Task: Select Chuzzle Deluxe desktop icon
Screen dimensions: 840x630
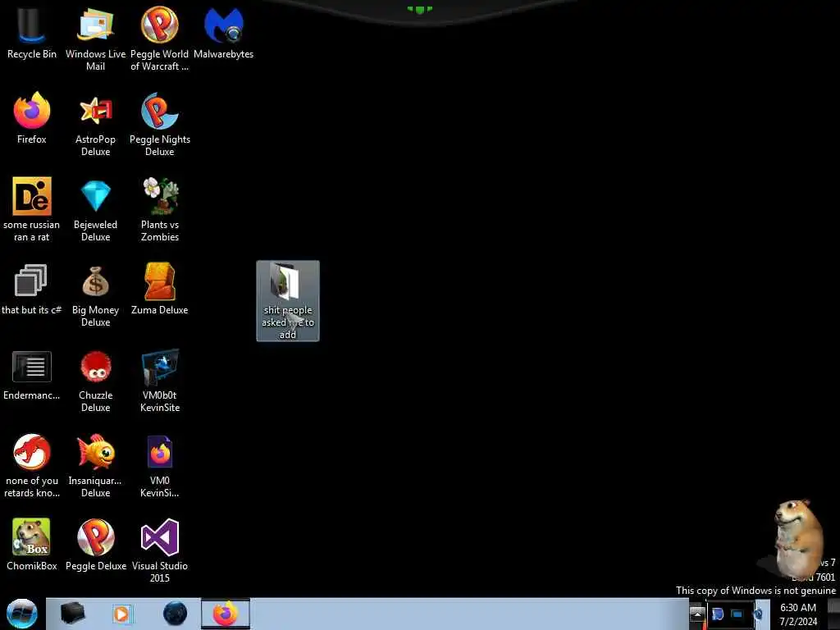Action: tap(95, 381)
